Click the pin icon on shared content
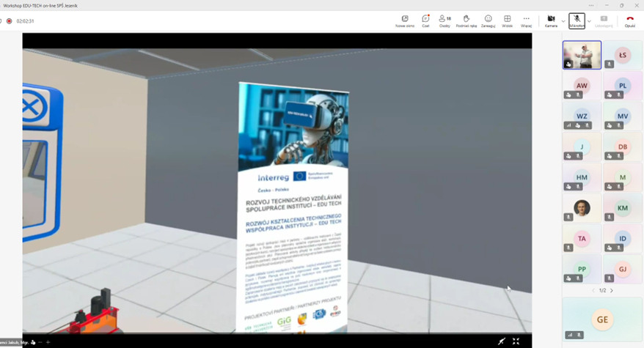The image size is (644, 348). click(x=502, y=341)
